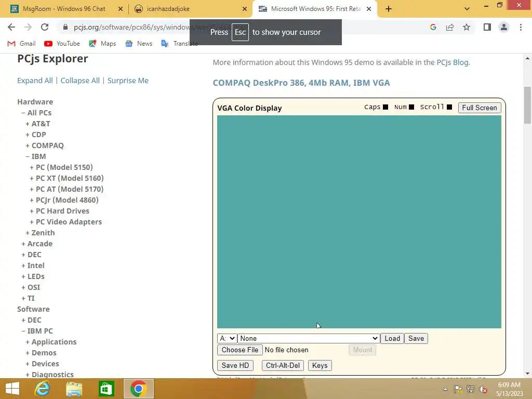Click the Surprise Me link
The width and height of the screenshot is (532, 399).
(128, 81)
